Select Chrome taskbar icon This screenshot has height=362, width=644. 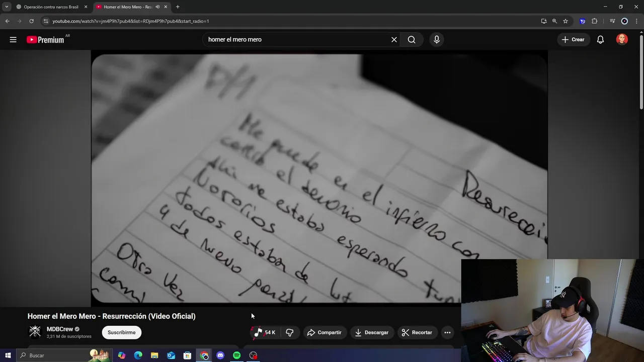(204, 355)
